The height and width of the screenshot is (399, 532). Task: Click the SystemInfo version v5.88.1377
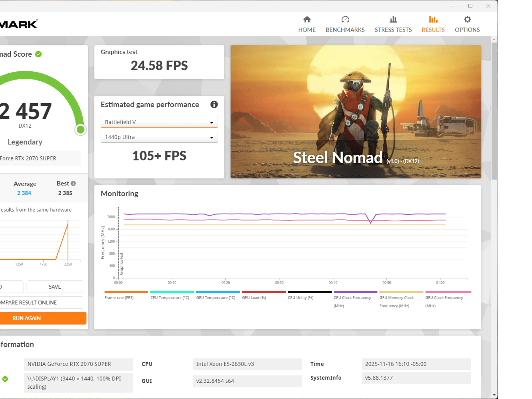pos(416,378)
